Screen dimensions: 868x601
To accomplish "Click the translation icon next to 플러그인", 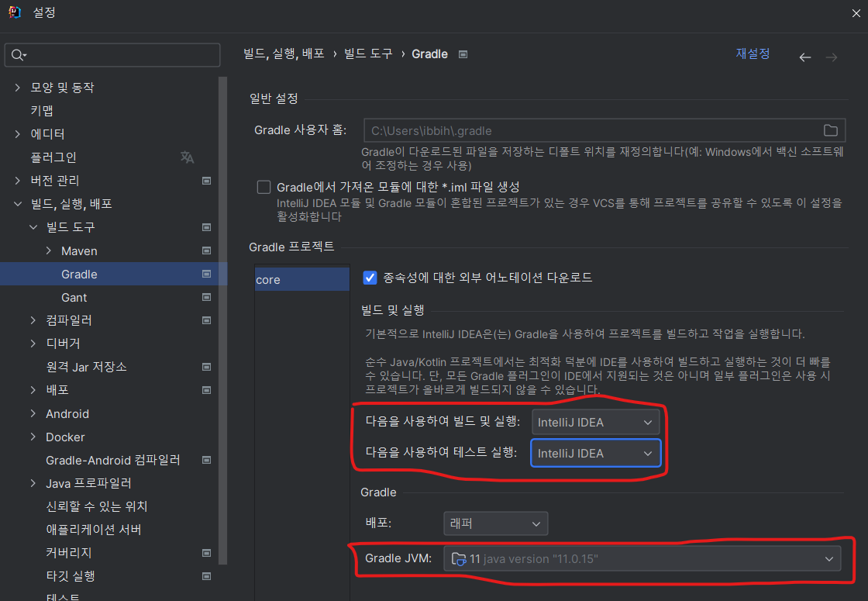I will click(x=187, y=157).
